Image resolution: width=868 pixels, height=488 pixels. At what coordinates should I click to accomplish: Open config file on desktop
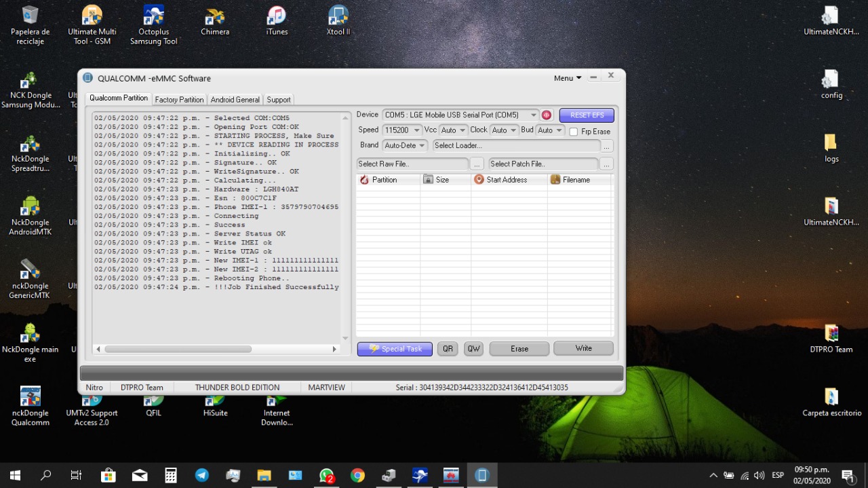point(831,85)
